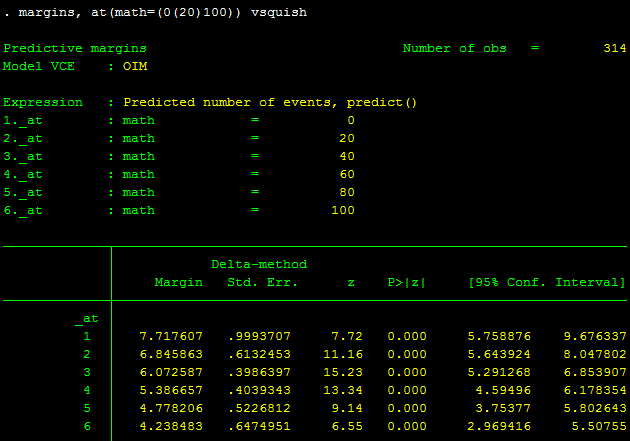Select the 'P>|z|' column header
Screen dimensions: 630x441
tap(406, 282)
